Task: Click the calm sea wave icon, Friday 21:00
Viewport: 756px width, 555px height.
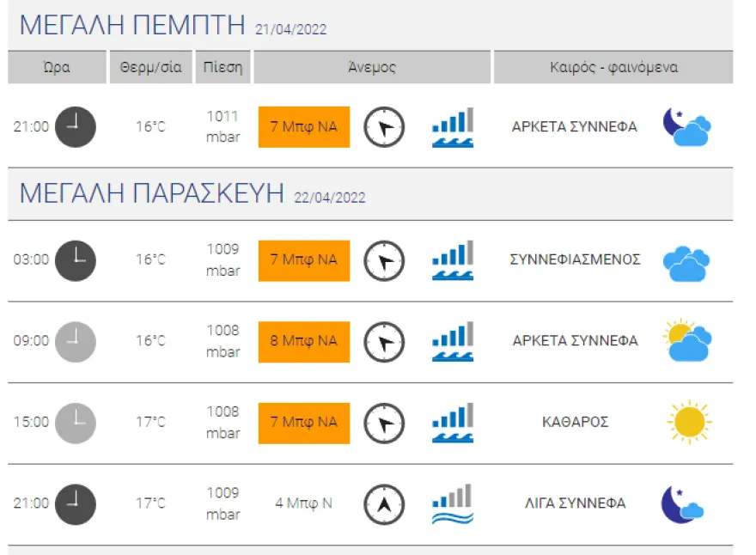Action: (453, 504)
